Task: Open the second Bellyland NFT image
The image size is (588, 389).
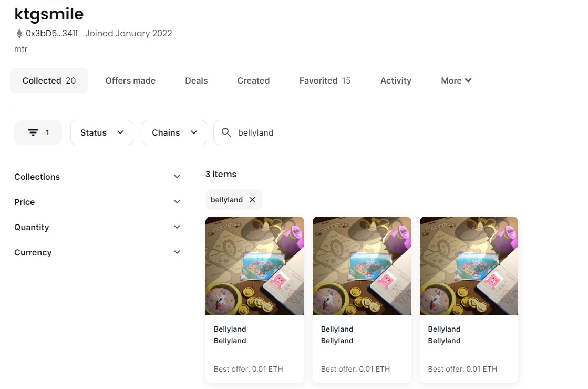Action: pyautogui.click(x=362, y=265)
